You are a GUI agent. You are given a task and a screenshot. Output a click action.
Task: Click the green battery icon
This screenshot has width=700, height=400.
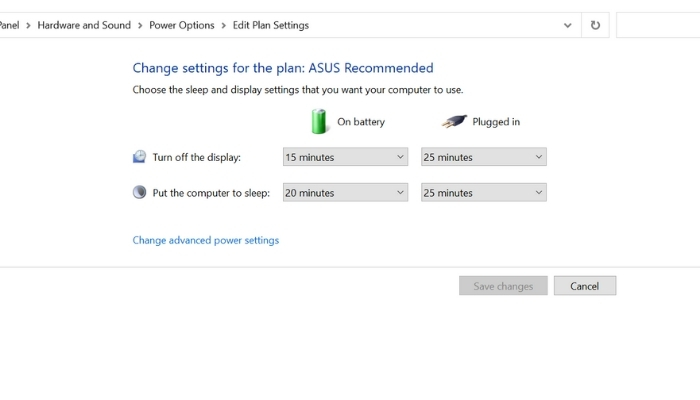tap(319, 121)
